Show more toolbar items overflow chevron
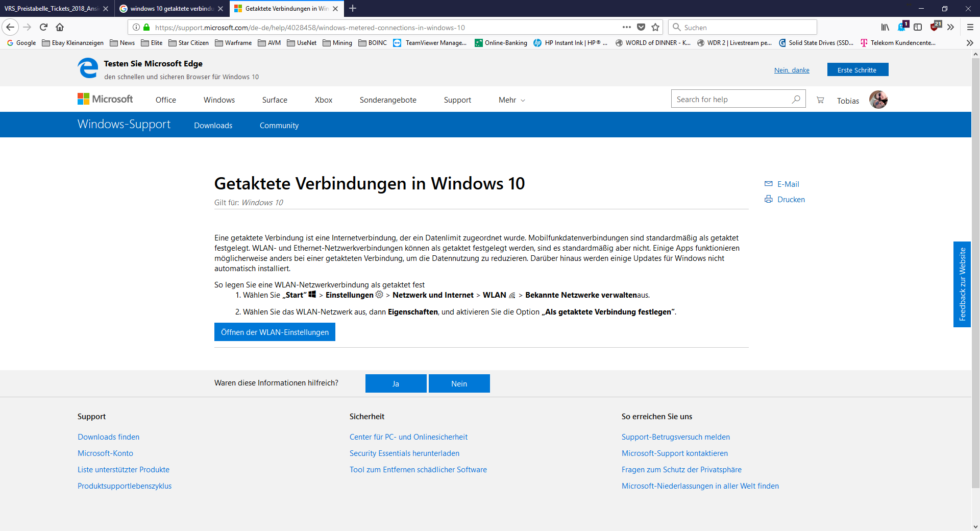 (950, 27)
